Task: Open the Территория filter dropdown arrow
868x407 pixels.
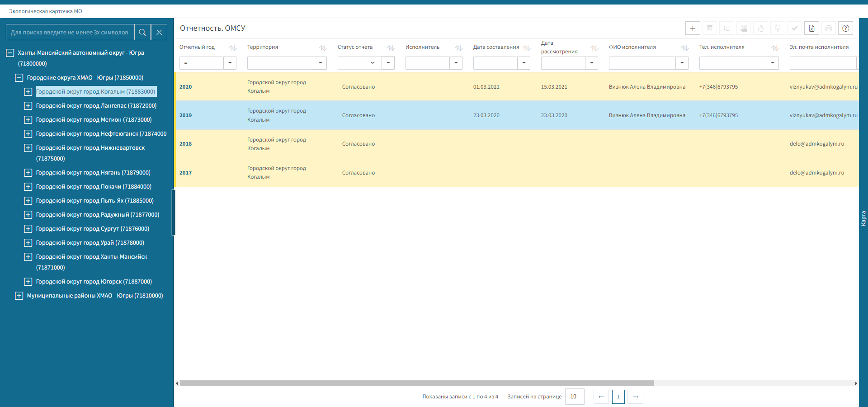Action: pos(320,63)
